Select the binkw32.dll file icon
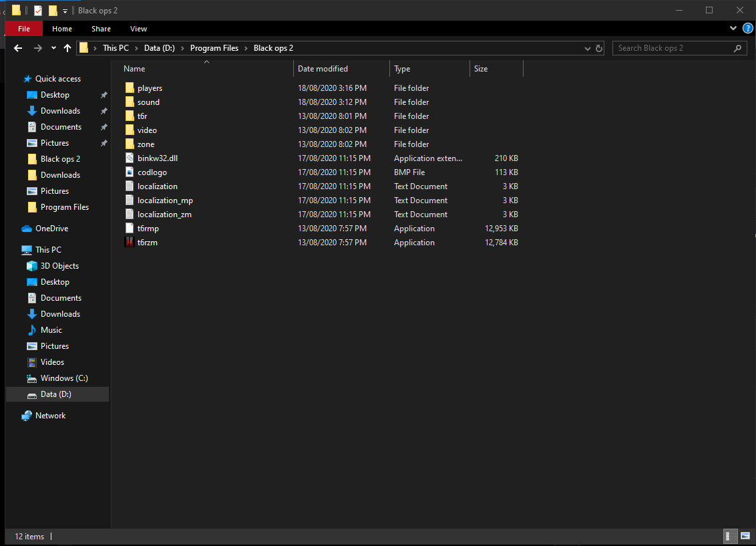 [x=130, y=158]
